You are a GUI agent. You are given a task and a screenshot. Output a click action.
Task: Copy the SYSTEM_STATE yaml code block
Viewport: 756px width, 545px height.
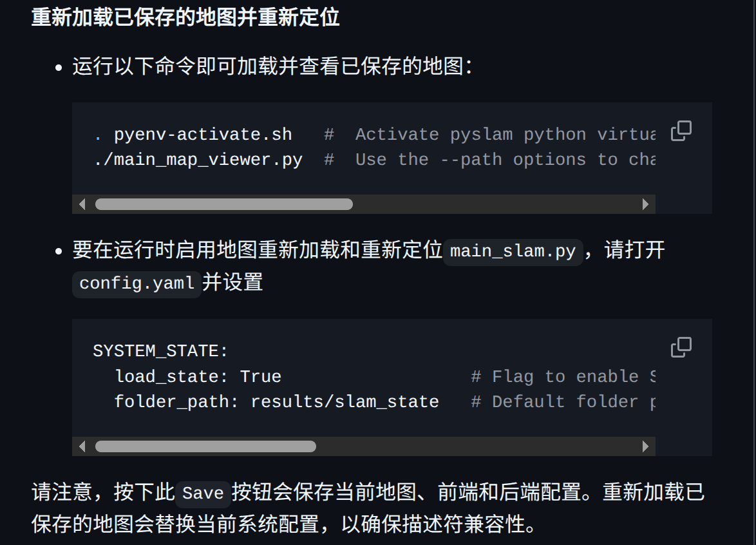(681, 347)
